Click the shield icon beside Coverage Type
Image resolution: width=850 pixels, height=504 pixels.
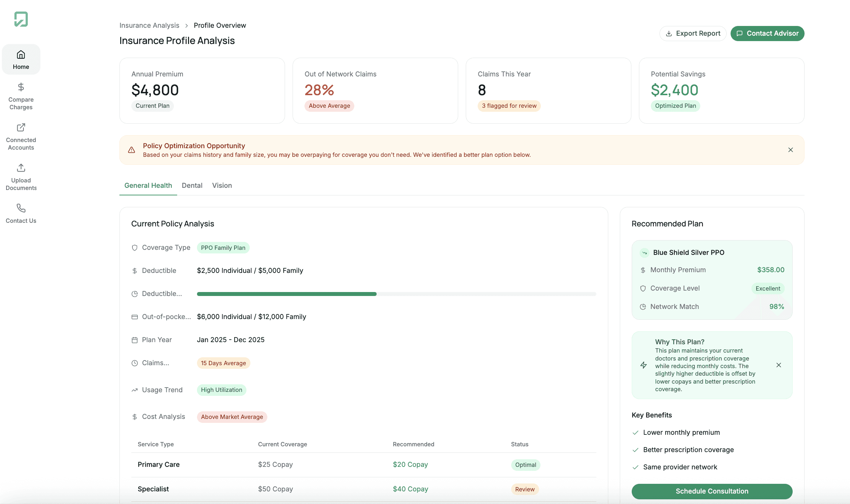click(135, 248)
